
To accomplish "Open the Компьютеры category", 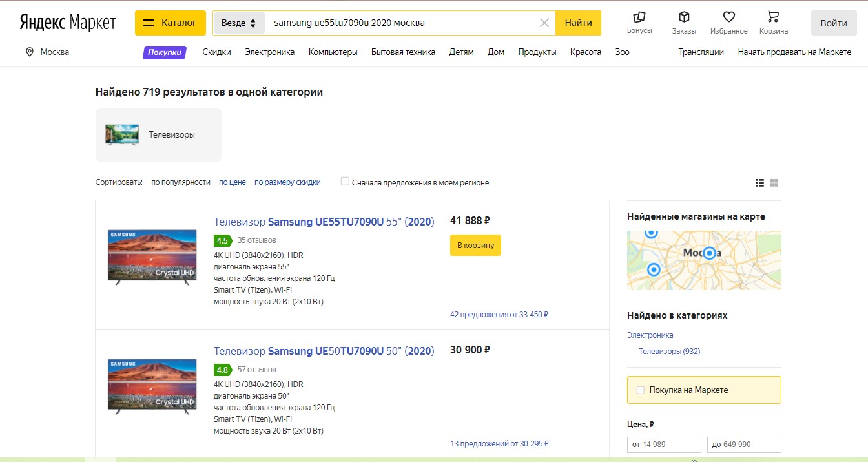I will point(333,52).
